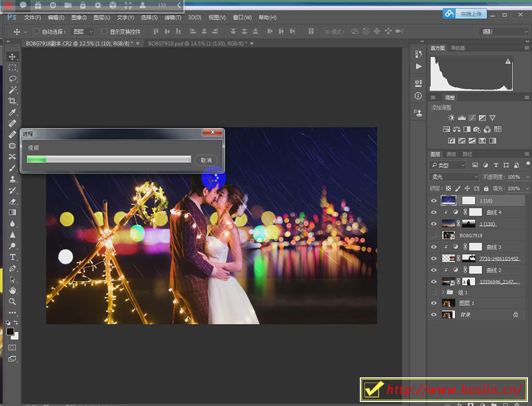Add a Brightness/Contrast adjustment
Image resolution: width=532 pixels, height=406 pixels.
click(451, 118)
